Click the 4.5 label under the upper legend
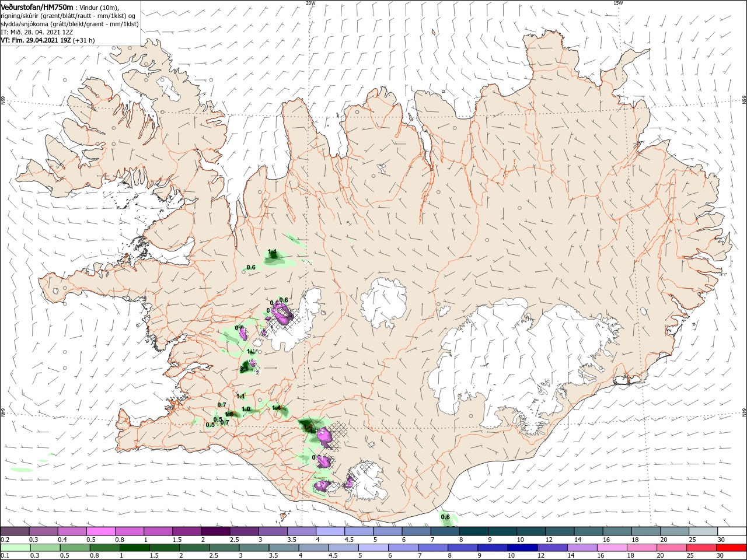747x560 pixels. click(349, 540)
